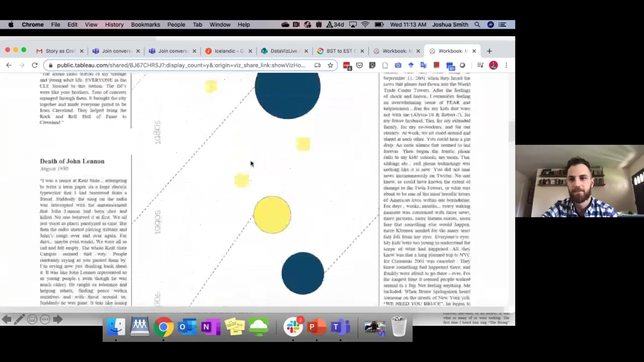Open OneNote from the dock

pyautogui.click(x=211, y=327)
